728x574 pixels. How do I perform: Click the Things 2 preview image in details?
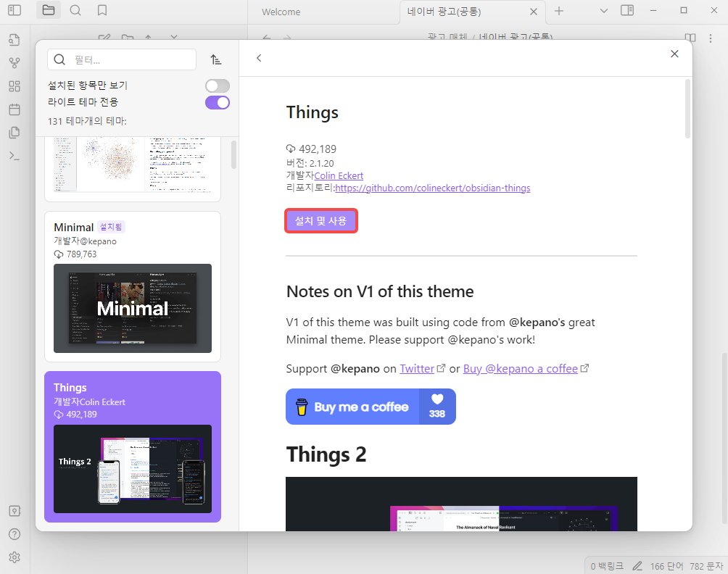[461, 504]
